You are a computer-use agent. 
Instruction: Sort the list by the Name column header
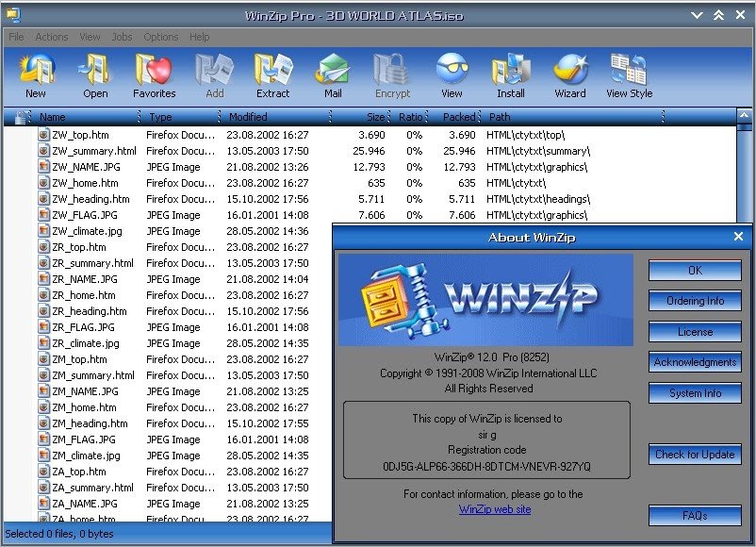pos(52,117)
